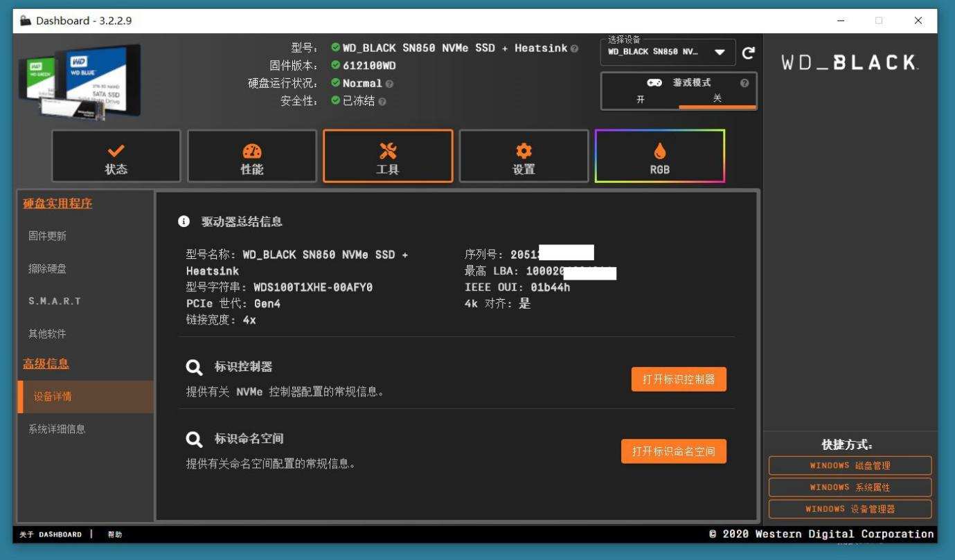Turn gaming mode on with 开
955x560 pixels.
point(641,99)
